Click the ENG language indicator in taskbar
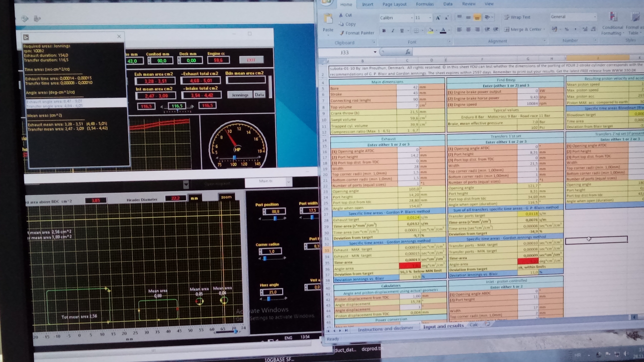Image resolution: width=644 pixels, height=362 pixels. click(x=288, y=338)
